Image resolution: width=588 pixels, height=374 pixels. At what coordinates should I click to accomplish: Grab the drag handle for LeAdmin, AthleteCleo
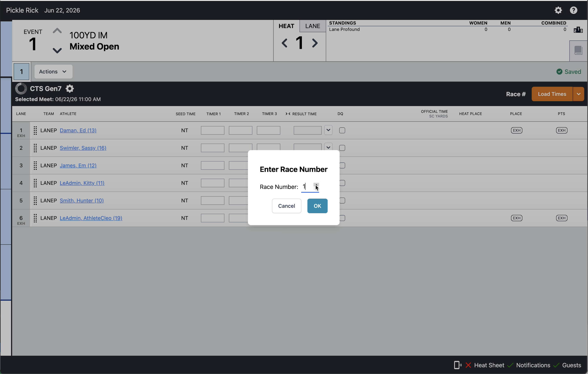coord(35,218)
